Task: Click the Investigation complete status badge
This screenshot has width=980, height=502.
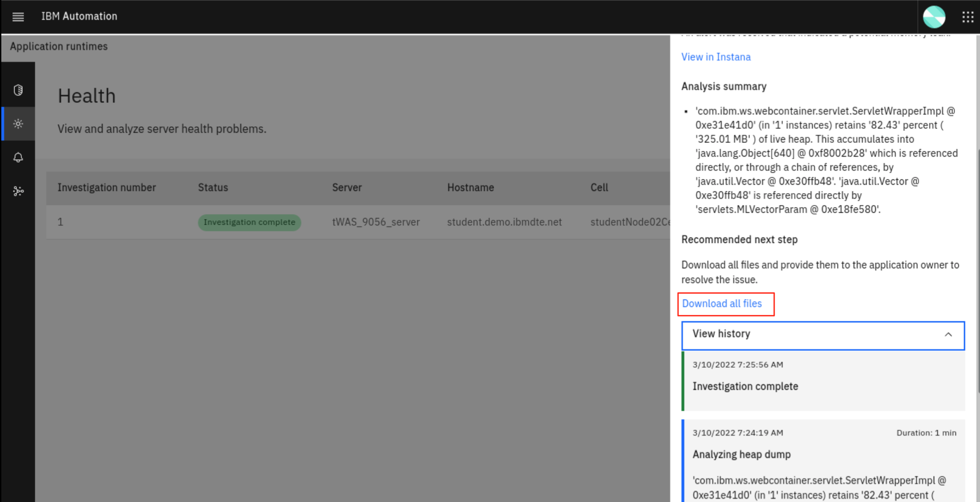Action: point(249,222)
